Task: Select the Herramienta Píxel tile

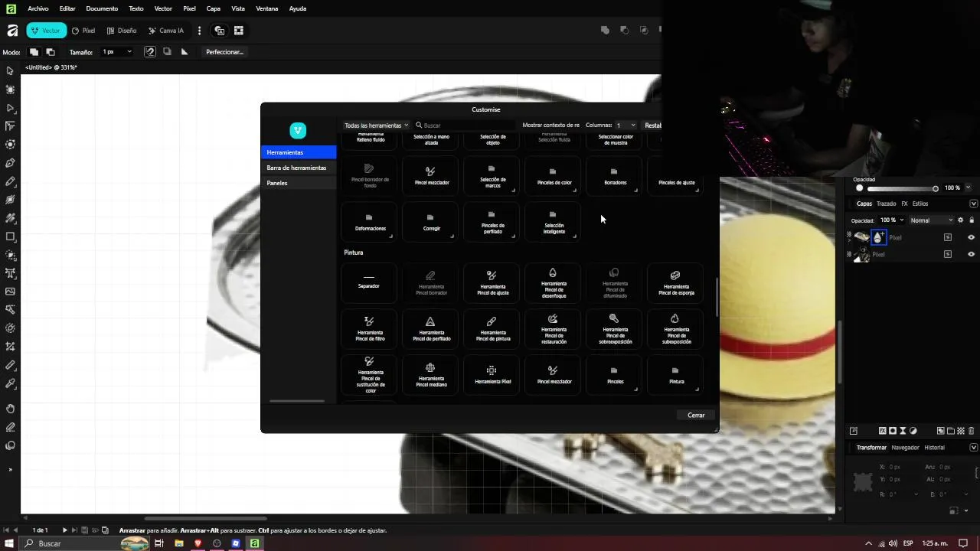Action: pyautogui.click(x=492, y=374)
